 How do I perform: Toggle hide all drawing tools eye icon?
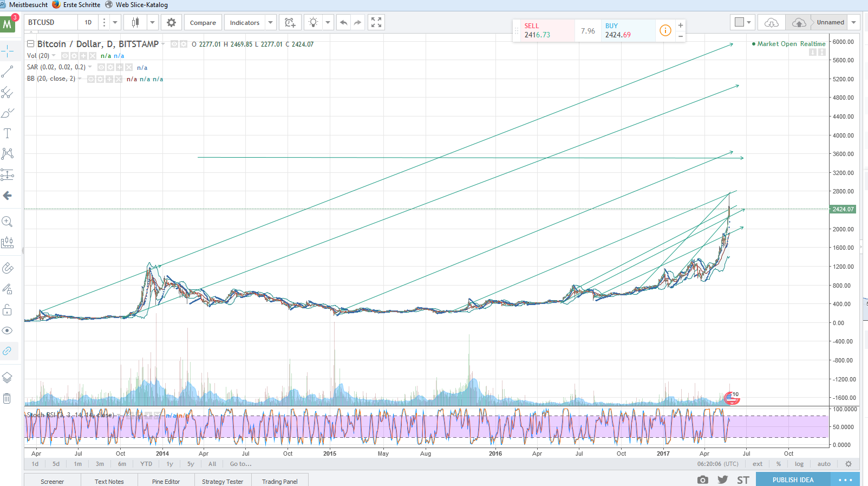point(8,331)
